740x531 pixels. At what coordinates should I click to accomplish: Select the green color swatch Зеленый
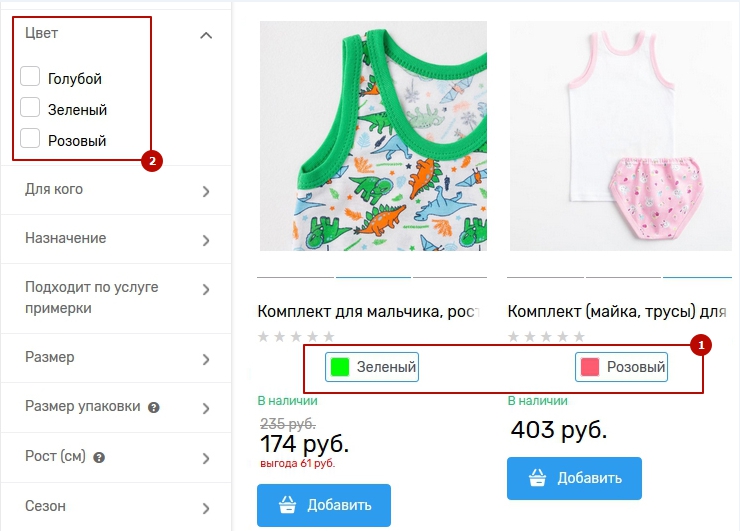(371, 367)
